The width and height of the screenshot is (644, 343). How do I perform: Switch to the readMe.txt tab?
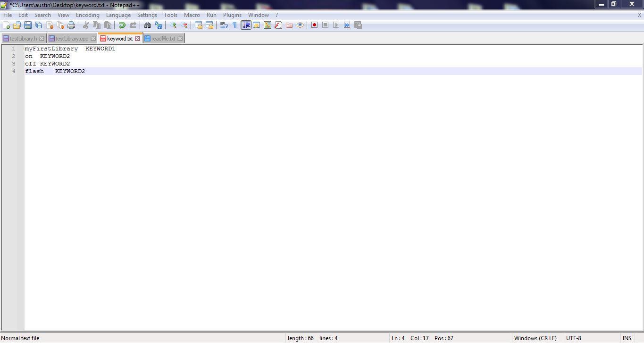click(x=163, y=38)
